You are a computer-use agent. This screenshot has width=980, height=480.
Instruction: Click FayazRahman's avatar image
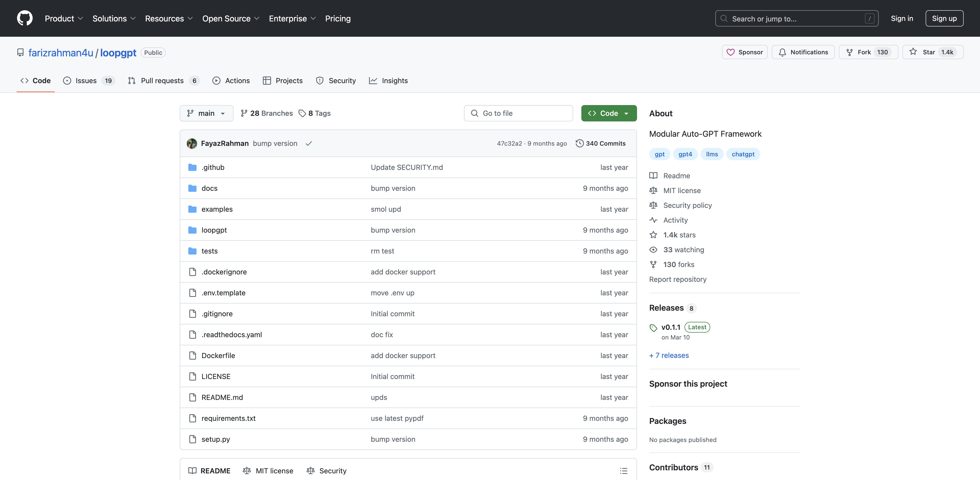[192, 143]
